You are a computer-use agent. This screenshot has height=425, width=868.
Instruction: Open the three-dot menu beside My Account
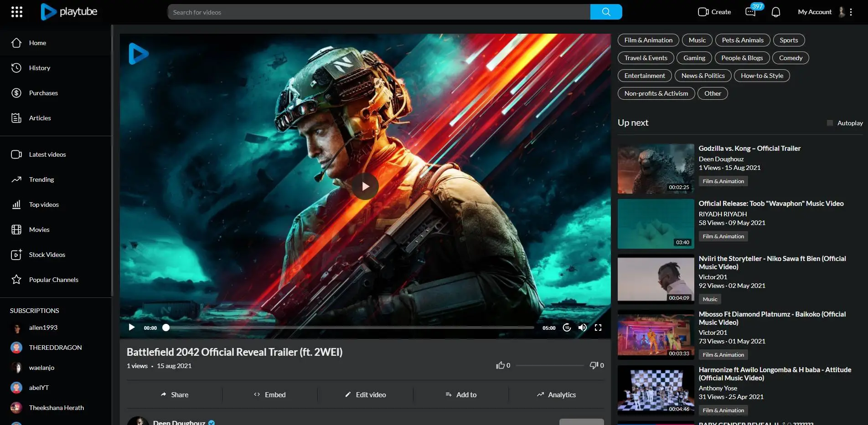coord(851,12)
